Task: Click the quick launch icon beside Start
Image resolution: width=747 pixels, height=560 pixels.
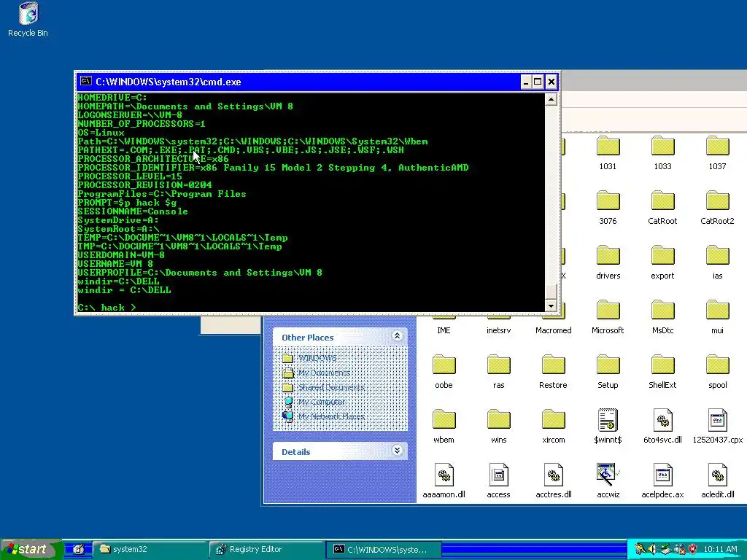Action: tap(79, 549)
